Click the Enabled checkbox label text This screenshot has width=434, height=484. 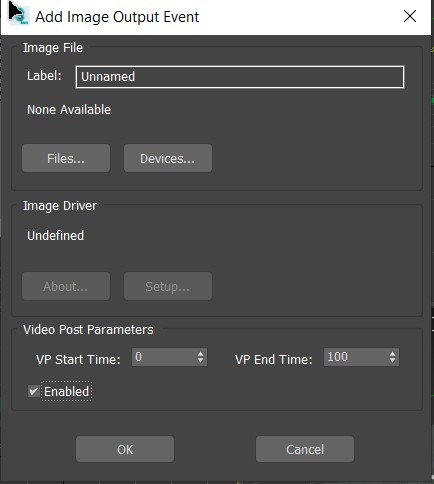pos(66,391)
